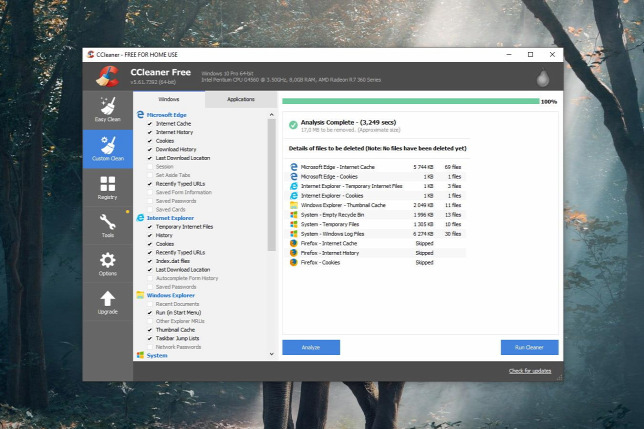
Task: Open the Check for updates link
Action: coord(530,371)
